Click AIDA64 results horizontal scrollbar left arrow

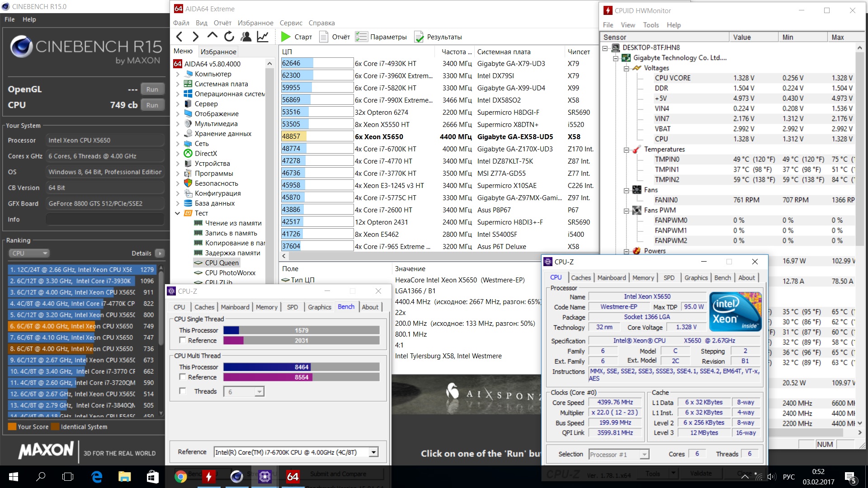coord(284,256)
